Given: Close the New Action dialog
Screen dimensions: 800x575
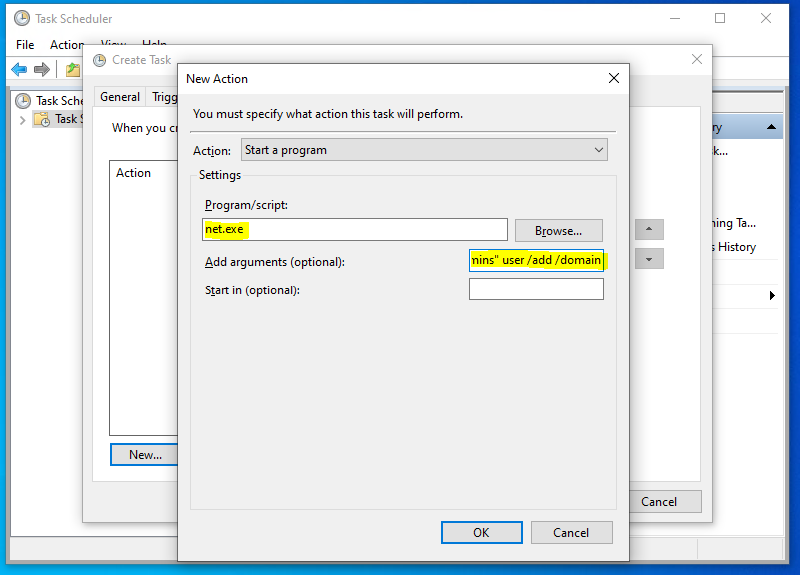Looking at the screenshot, I should [x=614, y=78].
